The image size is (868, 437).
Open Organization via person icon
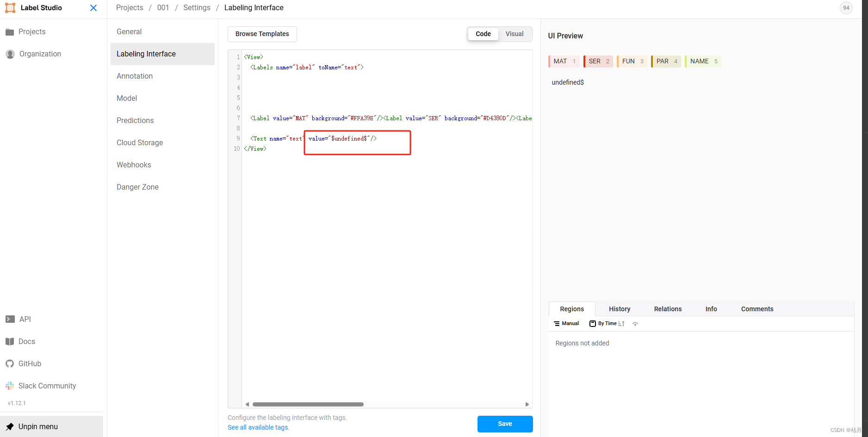tap(10, 54)
